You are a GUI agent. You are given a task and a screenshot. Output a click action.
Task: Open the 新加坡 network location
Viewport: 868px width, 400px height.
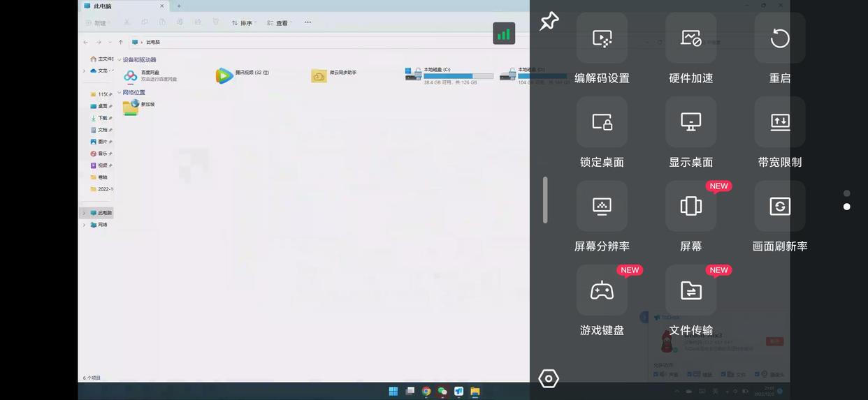[x=138, y=107]
